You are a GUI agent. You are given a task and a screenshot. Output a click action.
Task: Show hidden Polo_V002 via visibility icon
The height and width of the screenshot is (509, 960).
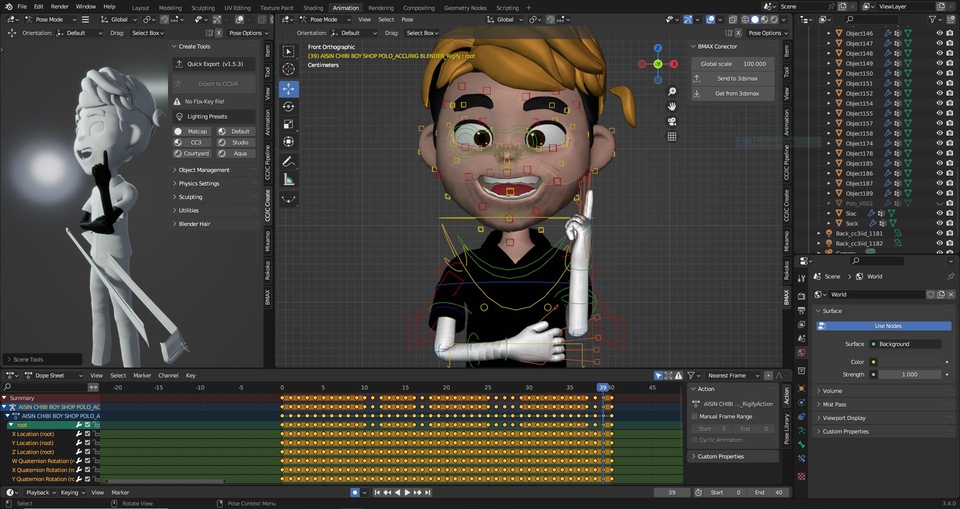(x=939, y=203)
